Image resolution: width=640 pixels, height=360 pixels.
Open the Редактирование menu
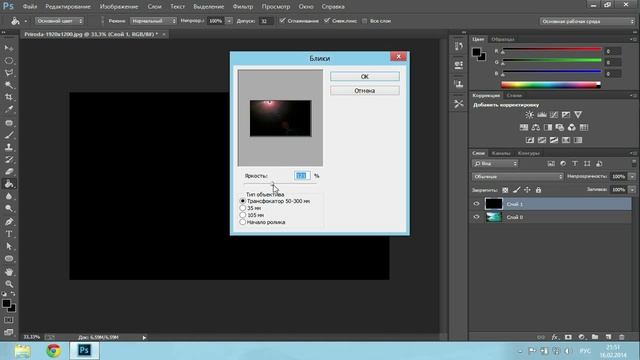click(x=68, y=7)
